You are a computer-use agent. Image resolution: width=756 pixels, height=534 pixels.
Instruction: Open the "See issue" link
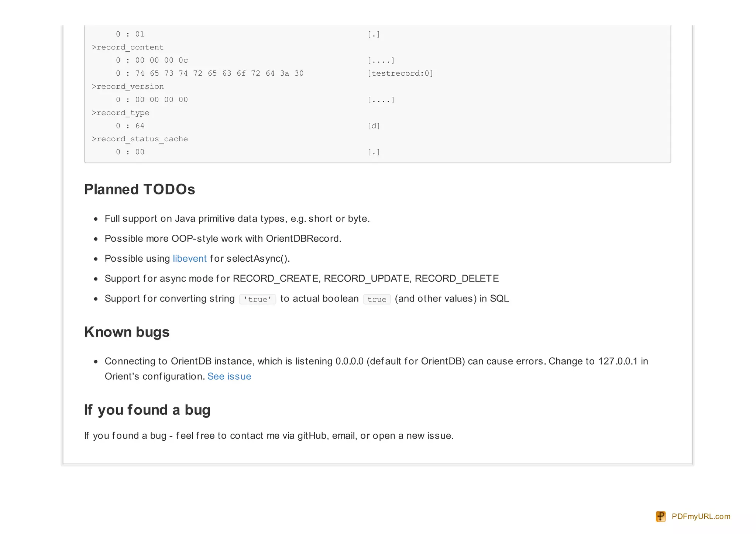[x=229, y=376]
